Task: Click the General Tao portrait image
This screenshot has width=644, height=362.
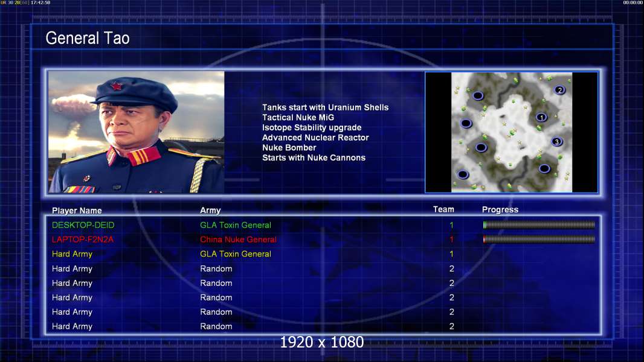Action: 137,132
